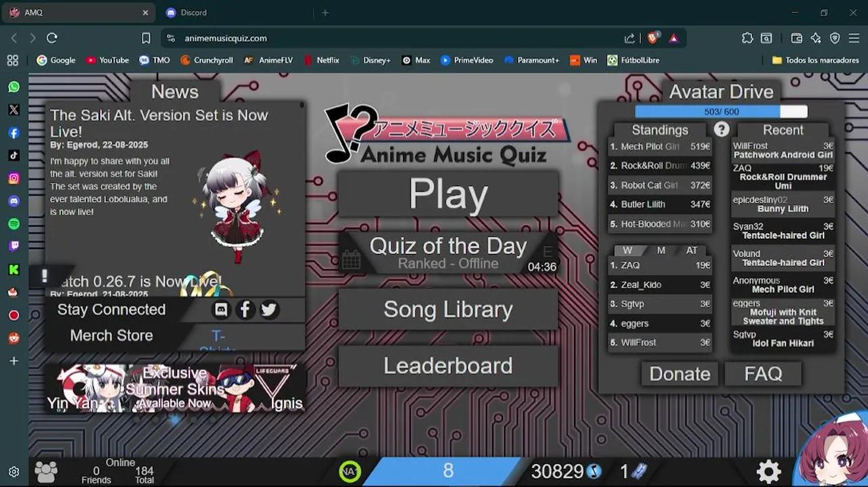
Task: Open the Exclusive Summer Skins banner
Action: point(175,388)
